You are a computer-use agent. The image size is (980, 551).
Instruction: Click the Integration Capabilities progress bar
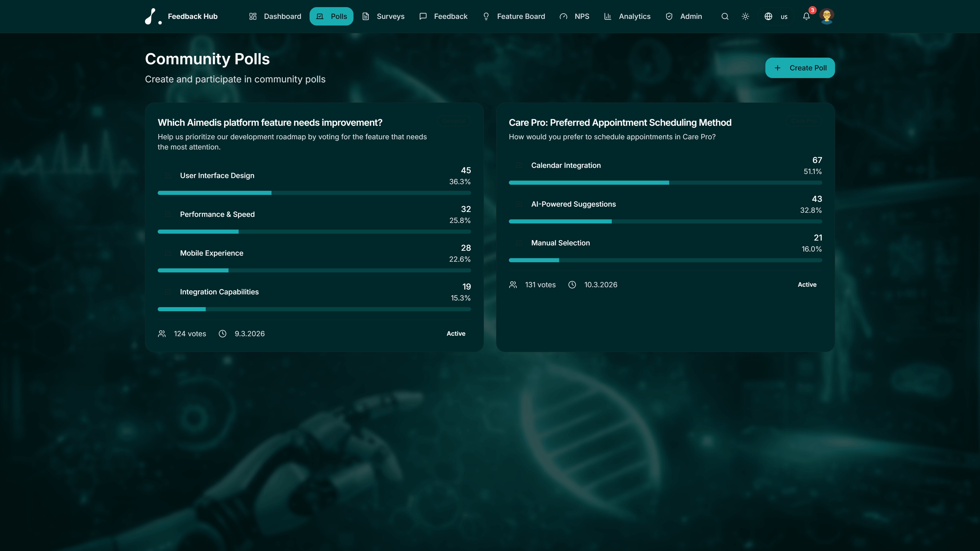[314, 309]
